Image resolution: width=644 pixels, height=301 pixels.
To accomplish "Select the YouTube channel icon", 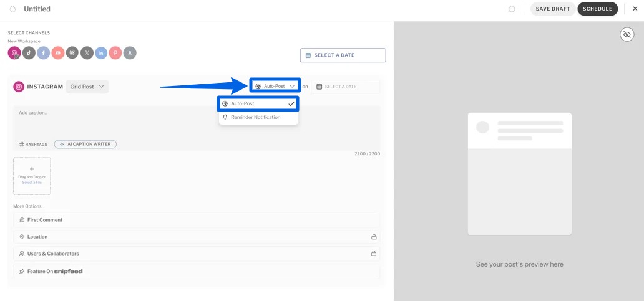I will 58,53.
